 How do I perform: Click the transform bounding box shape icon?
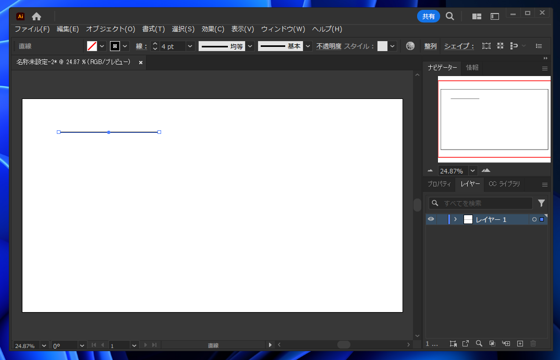coord(486,46)
